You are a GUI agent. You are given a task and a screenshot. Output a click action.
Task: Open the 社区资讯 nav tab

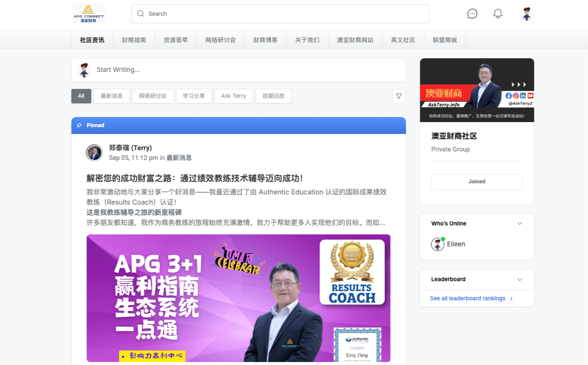(x=92, y=40)
